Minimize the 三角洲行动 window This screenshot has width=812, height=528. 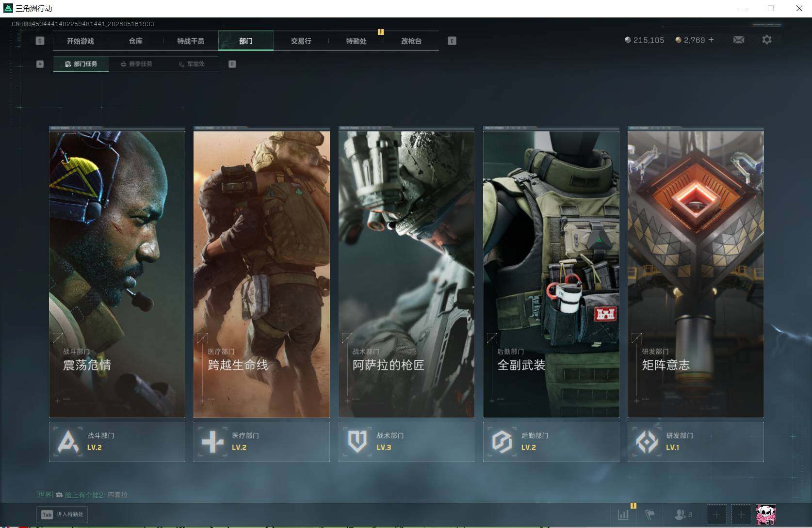743,8
